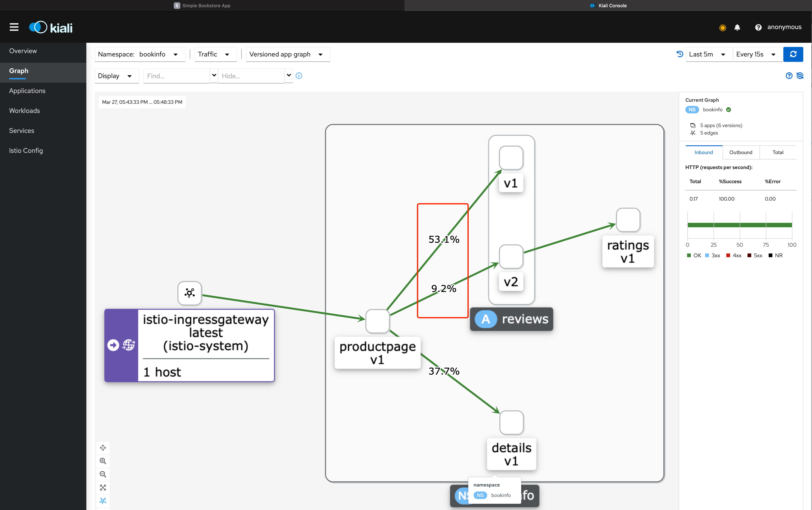The height and width of the screenshot is (510, 812).
Task: Refresh the graph with the blue refresh button
Action: click(793, 54)
